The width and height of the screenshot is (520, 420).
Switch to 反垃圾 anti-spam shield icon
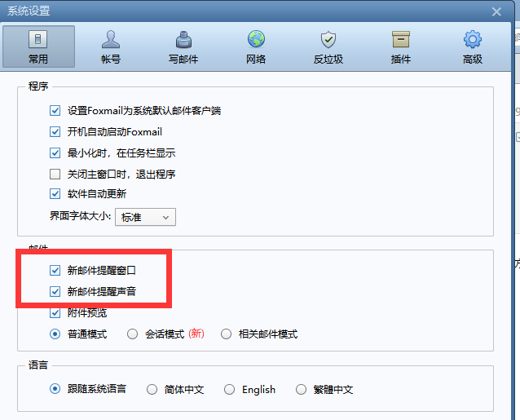tap(328, 46)
